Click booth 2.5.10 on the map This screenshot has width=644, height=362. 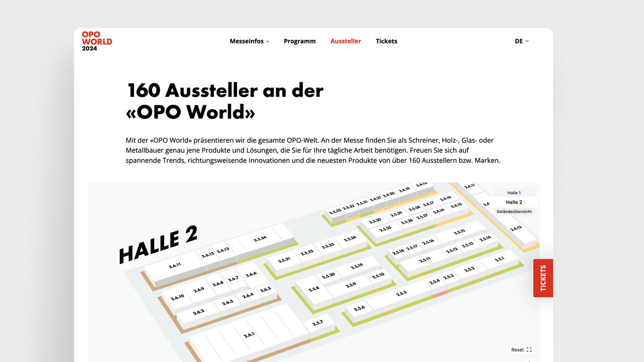click(378, 276)
